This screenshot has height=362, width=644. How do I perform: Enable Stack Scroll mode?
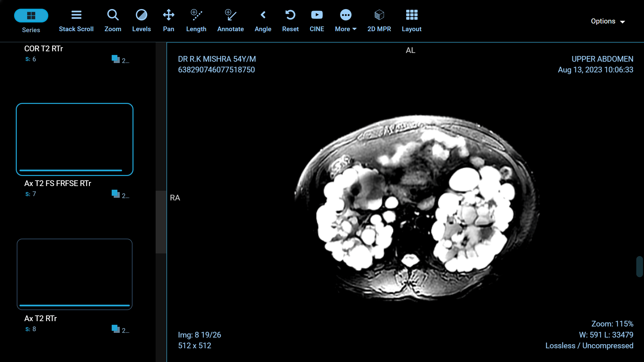pyautogui.click(x=76, y=20)
